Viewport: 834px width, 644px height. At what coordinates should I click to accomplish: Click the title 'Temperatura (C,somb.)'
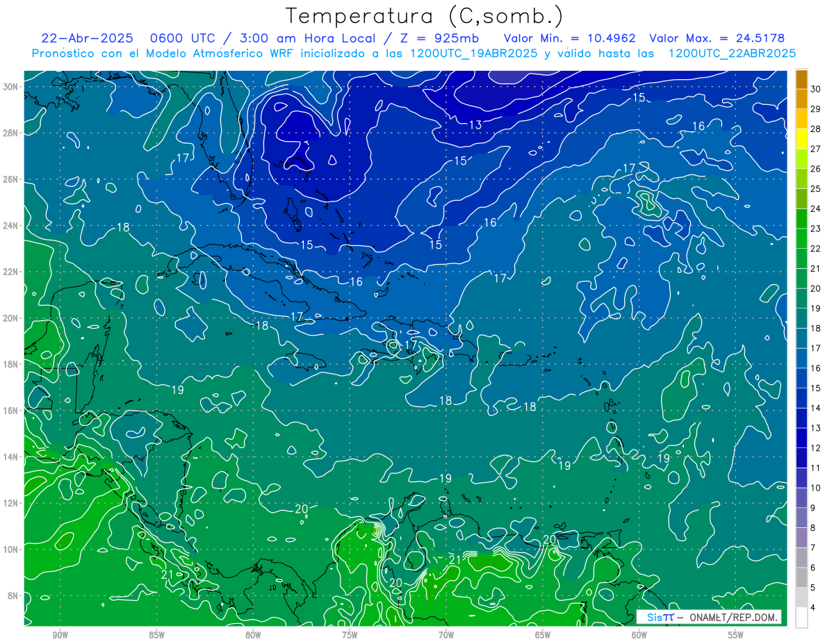[x=424, y=16]
